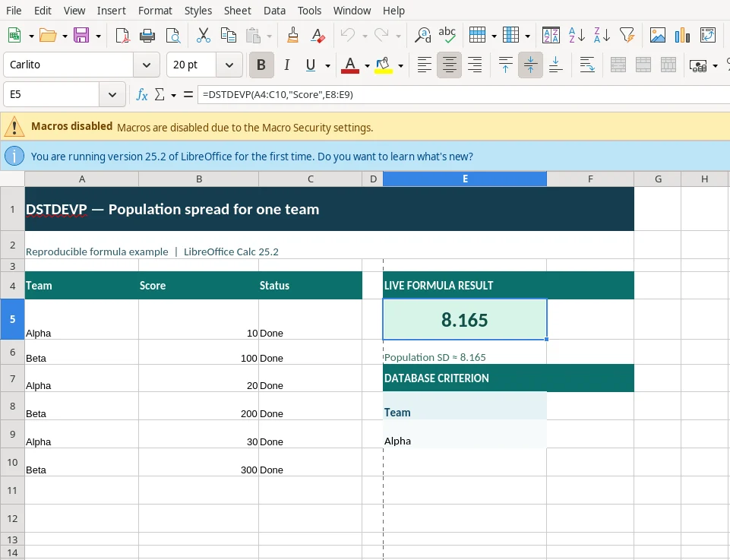
Task: Export directly as PDF
Action: 122,36
